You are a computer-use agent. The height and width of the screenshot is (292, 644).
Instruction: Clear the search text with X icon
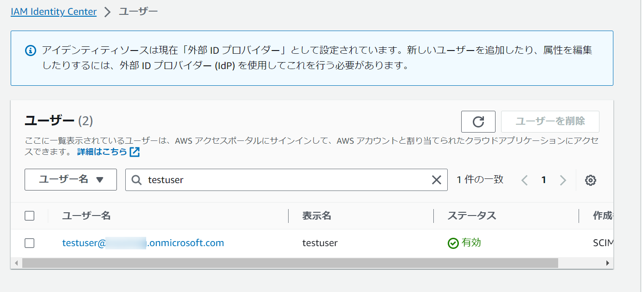[x=437, y=180]
